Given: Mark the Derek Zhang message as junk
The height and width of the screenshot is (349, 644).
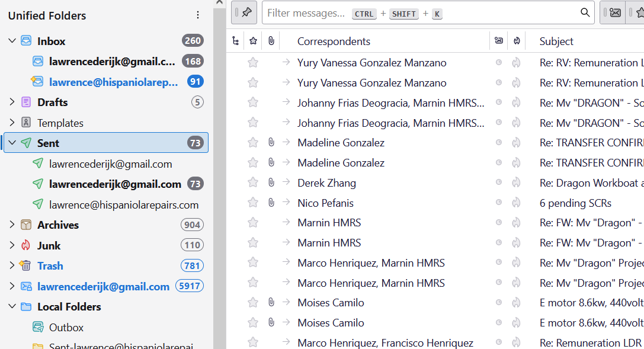Looking at the screenshot, I should point(516,182).
